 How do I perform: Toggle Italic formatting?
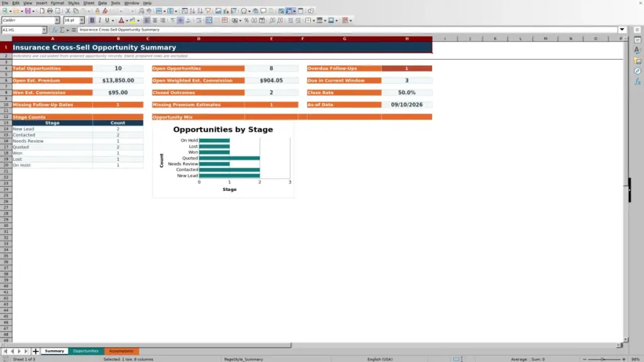[x=99, y=20]
